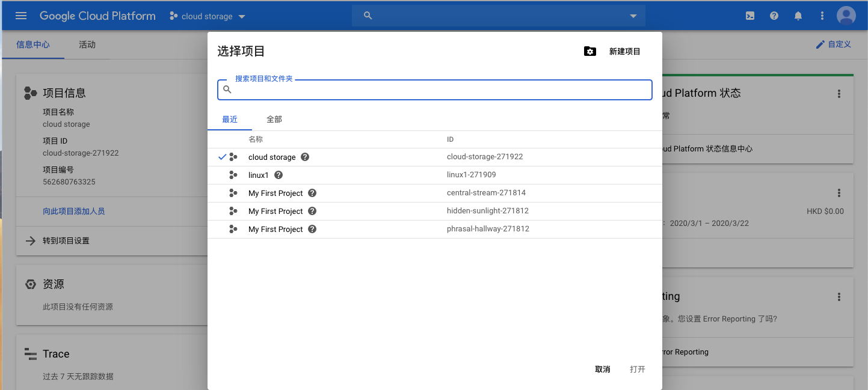Follow the 转到项目设置 link

[x=66, y=240]
